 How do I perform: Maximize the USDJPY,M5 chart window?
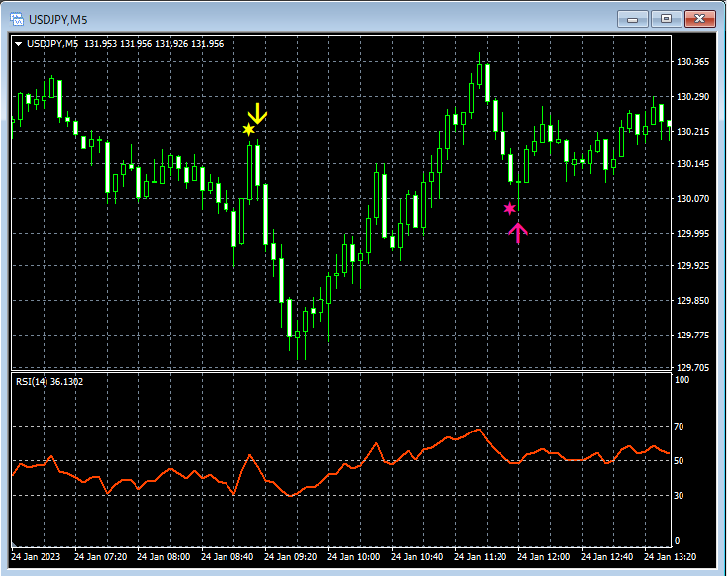click(x=666, y=19)
